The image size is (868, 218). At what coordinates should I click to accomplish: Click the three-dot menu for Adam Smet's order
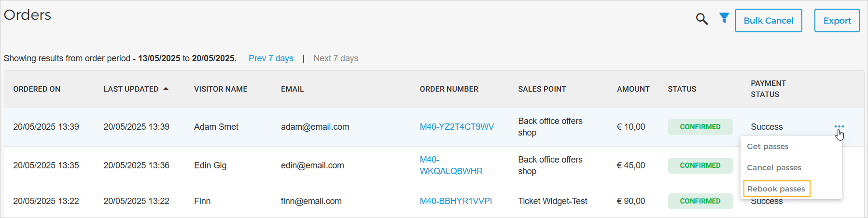point(839,126)
